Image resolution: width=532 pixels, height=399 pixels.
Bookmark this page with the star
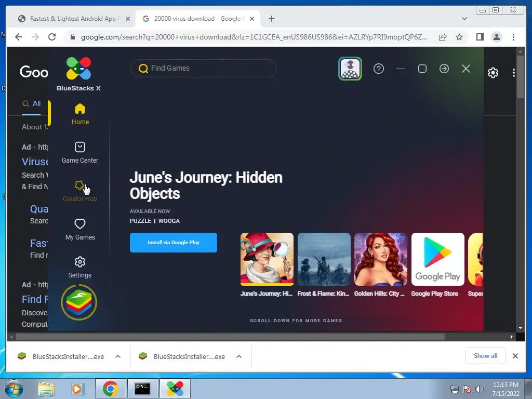pos(459,37)
